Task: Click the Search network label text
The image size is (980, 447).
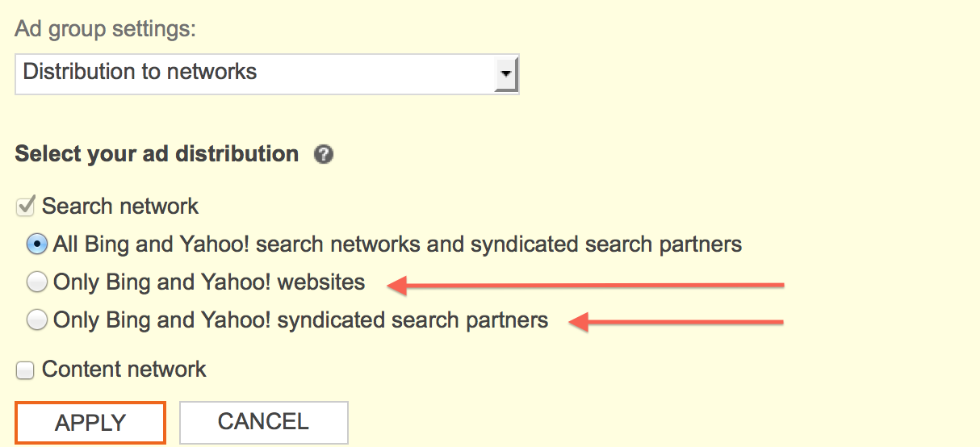Action: tap(120, 207)
